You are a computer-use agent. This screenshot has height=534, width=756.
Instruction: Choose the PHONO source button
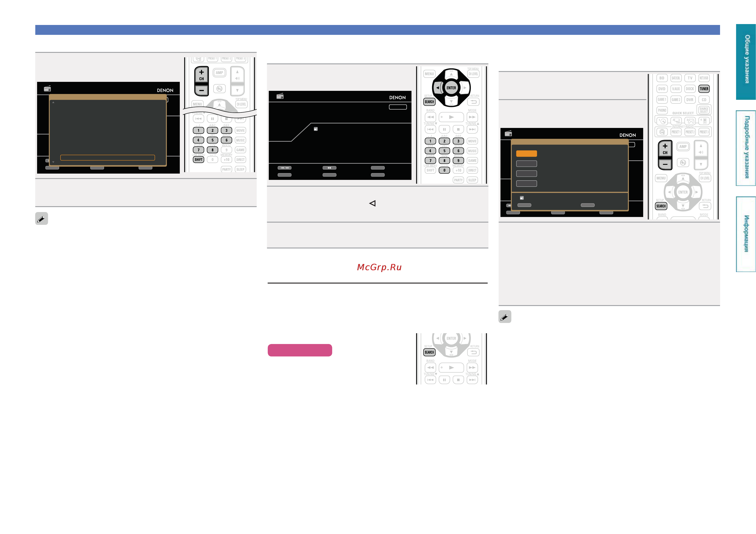[x=662, y=110]
